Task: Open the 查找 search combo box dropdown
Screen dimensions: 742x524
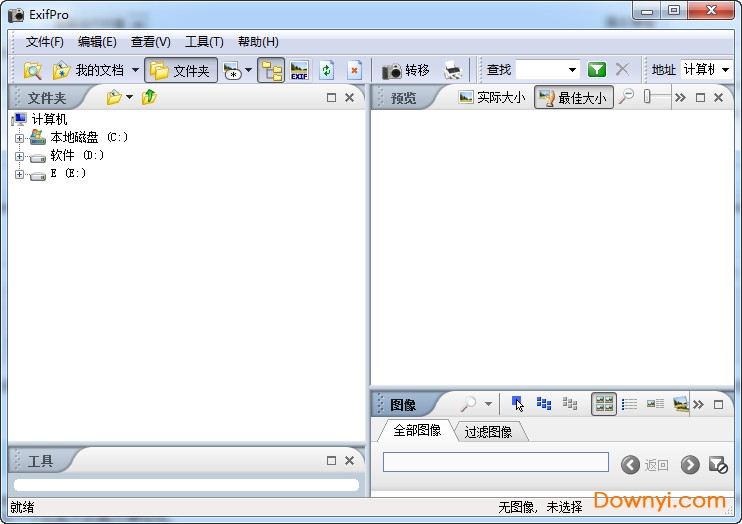Action: click(x=572, y=70)
